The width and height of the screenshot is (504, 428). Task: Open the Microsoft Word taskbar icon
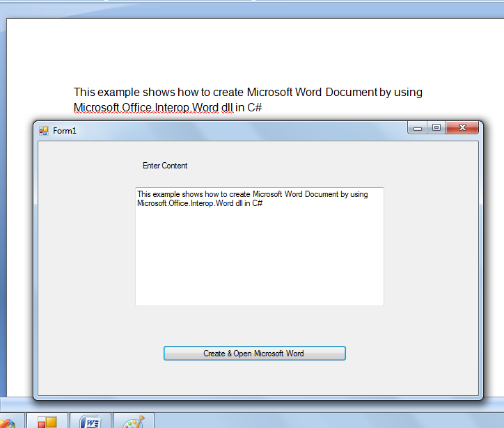90,420
